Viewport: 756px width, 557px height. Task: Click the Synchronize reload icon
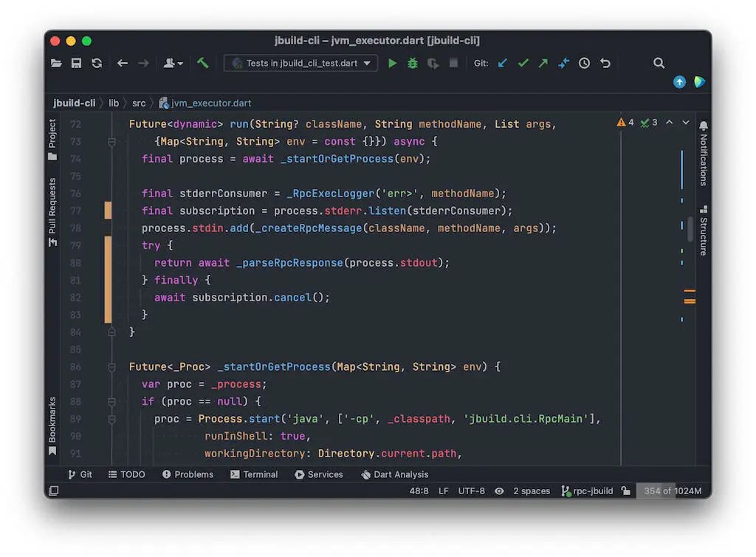pos(97,64)
